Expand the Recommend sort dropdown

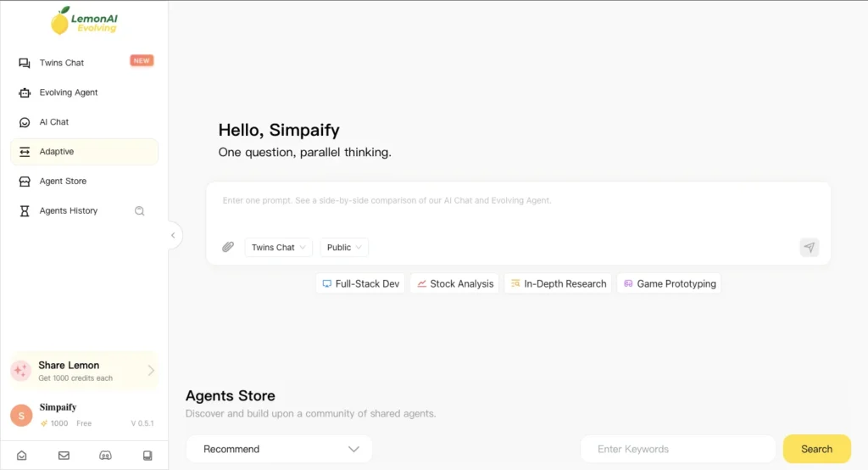pos(279,449)
